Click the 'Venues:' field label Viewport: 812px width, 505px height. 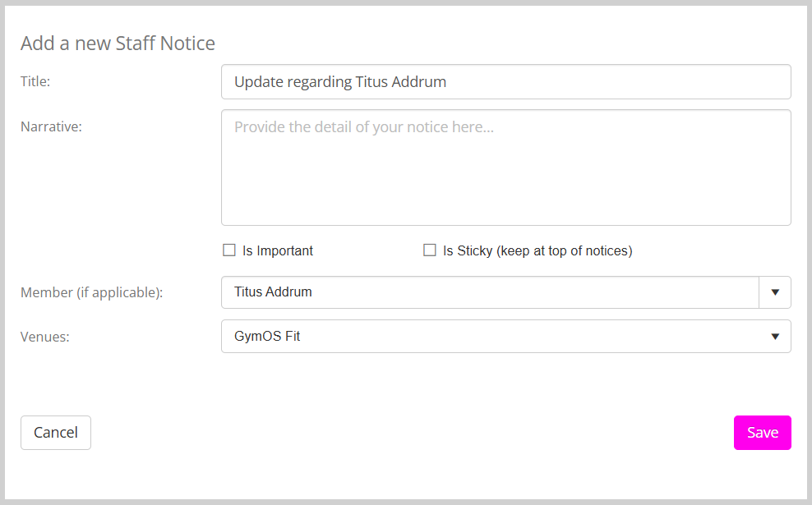click(44, 336)
